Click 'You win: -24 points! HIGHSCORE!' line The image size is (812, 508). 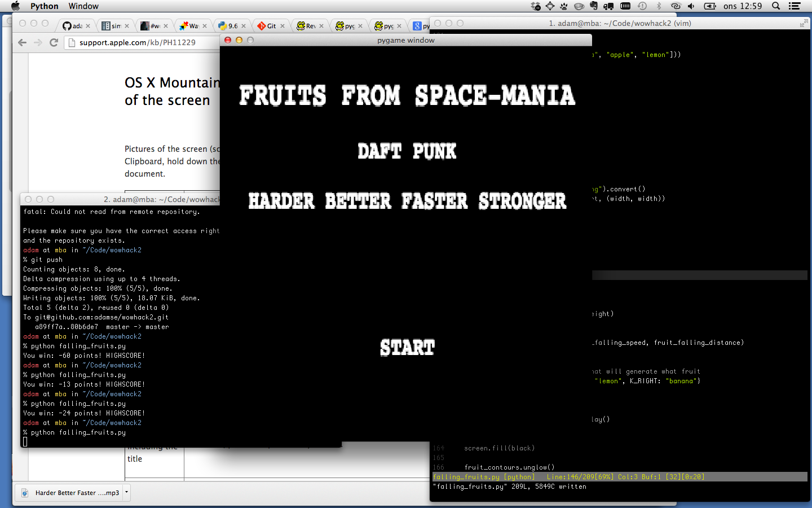pos(84,413)
